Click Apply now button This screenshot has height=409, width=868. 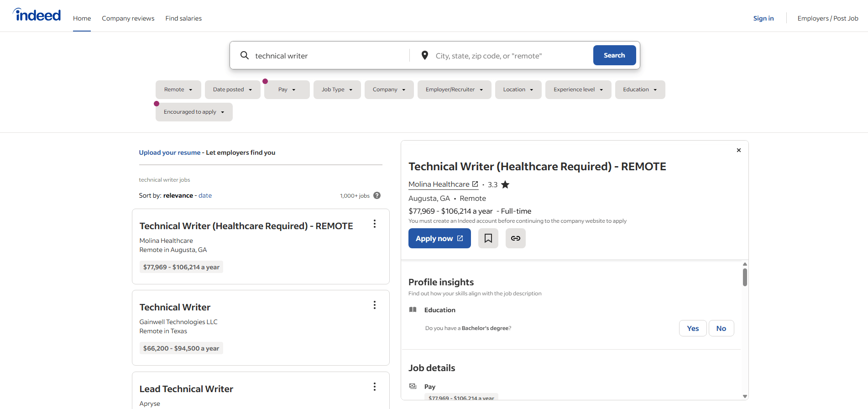tap(439, 238)
